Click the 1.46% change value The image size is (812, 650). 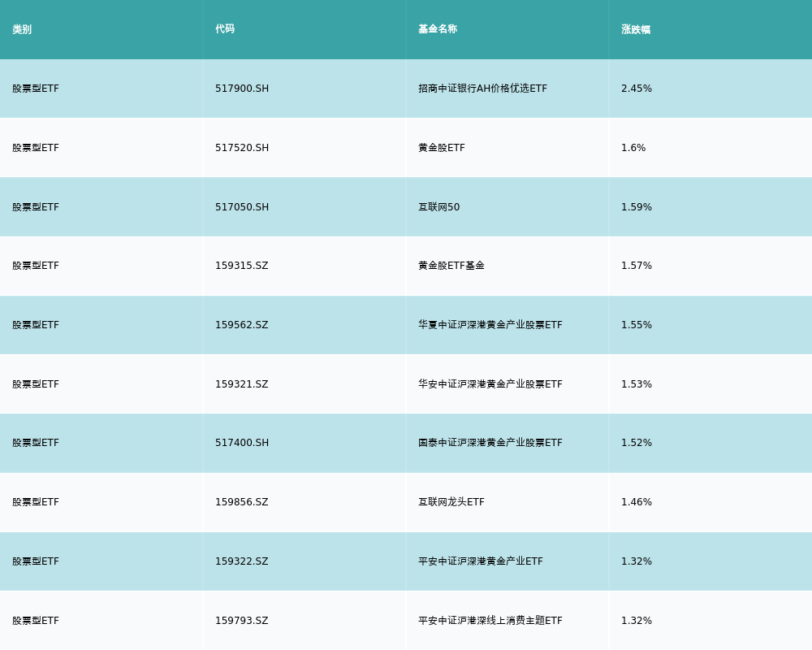pos(637,502)
